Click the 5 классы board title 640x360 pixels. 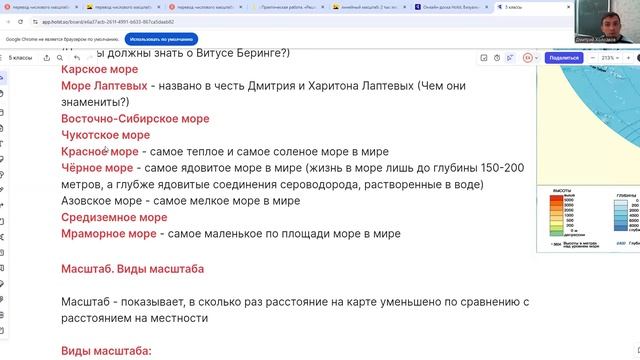[x=20, y=58]
